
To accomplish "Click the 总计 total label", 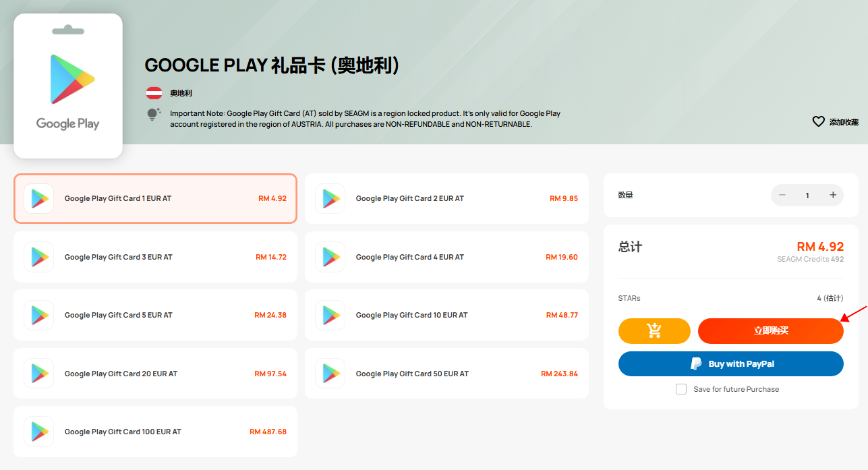I will tap(630, 247).
